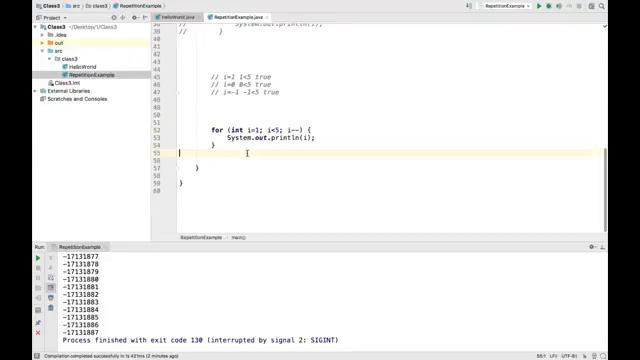The image size is (640, 360).
Task: Click Up the stack trace arrow
Action: [x=51, y=258]
